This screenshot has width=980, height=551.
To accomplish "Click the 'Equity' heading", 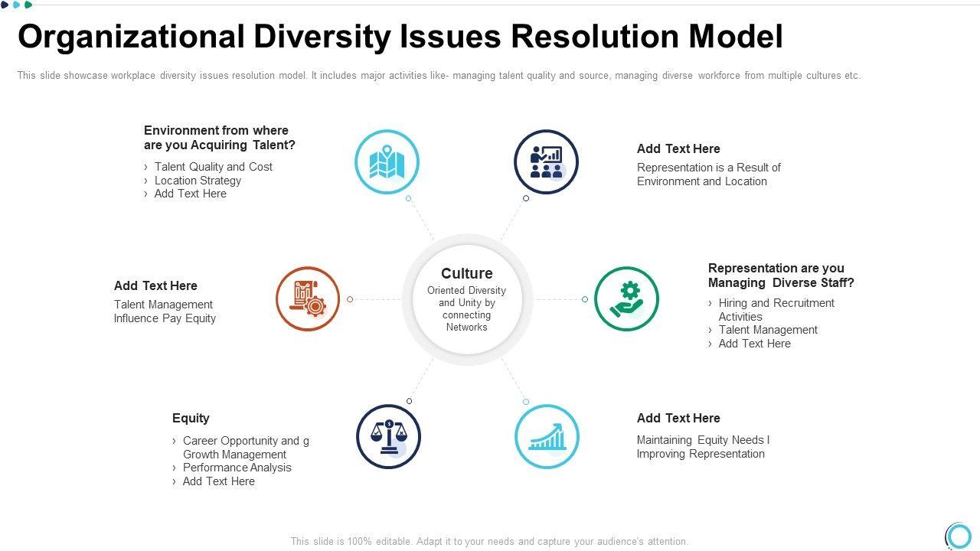I will [191, 418].
